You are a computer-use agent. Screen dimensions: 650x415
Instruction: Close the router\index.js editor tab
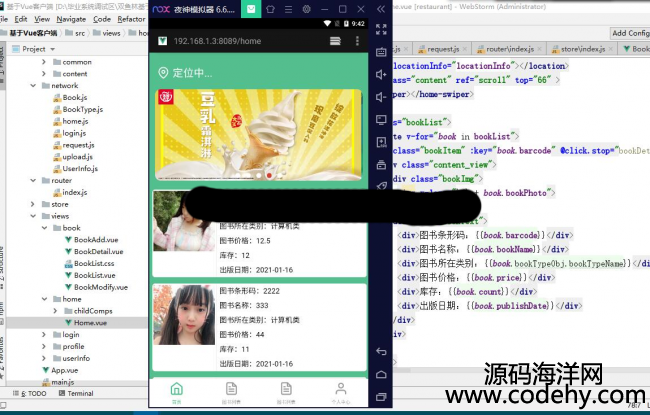click(x=539, y=49)
